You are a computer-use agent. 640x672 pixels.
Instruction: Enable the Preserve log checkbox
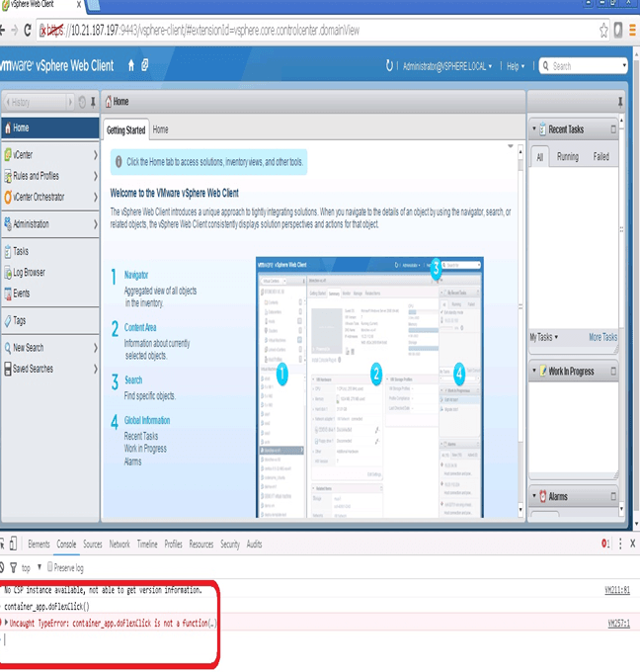click(x=50, y=567)
